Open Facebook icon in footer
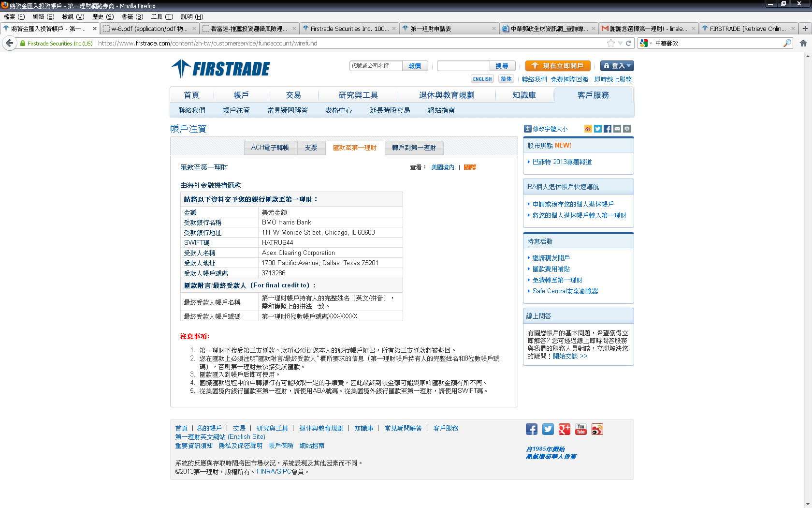Viewport: 812px width, 508px height. (532, 429)
